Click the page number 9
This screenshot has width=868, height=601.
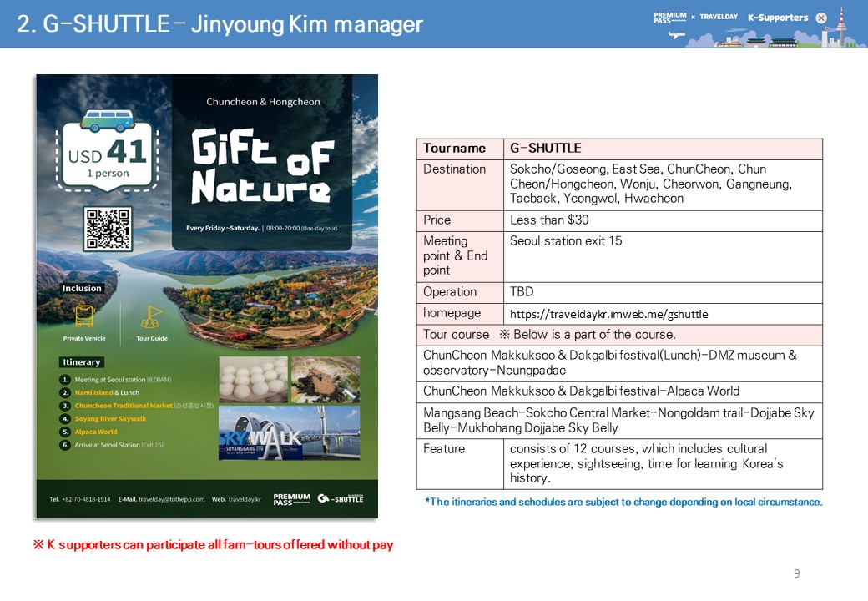(796, 574)
